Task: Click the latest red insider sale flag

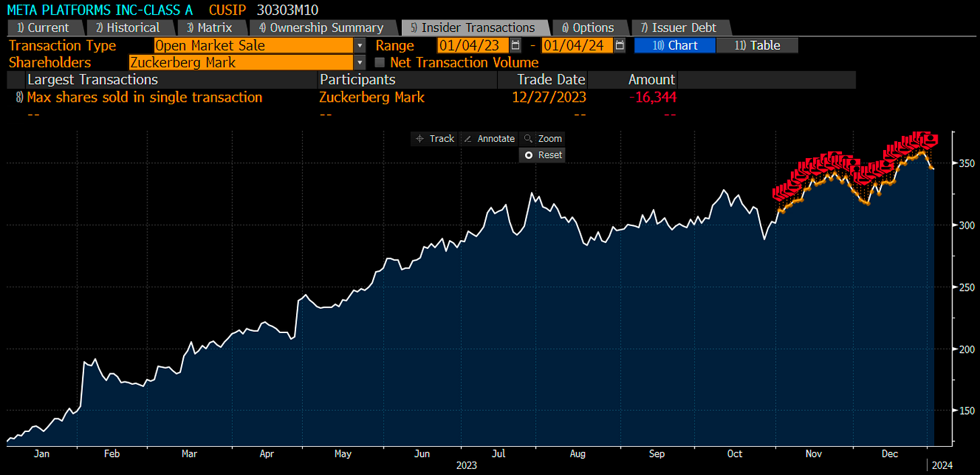Action: (x=931, y=139)
